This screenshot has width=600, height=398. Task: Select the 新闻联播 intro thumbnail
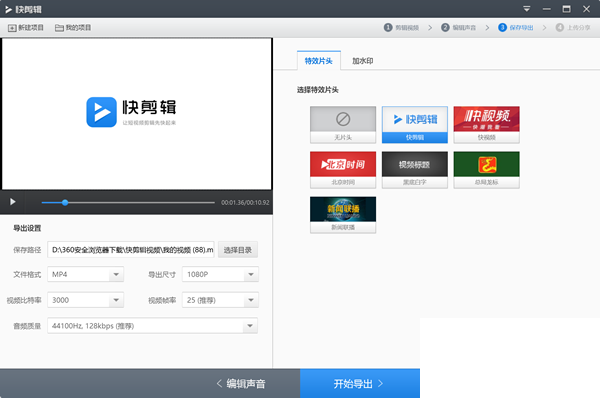pos(343,215)
